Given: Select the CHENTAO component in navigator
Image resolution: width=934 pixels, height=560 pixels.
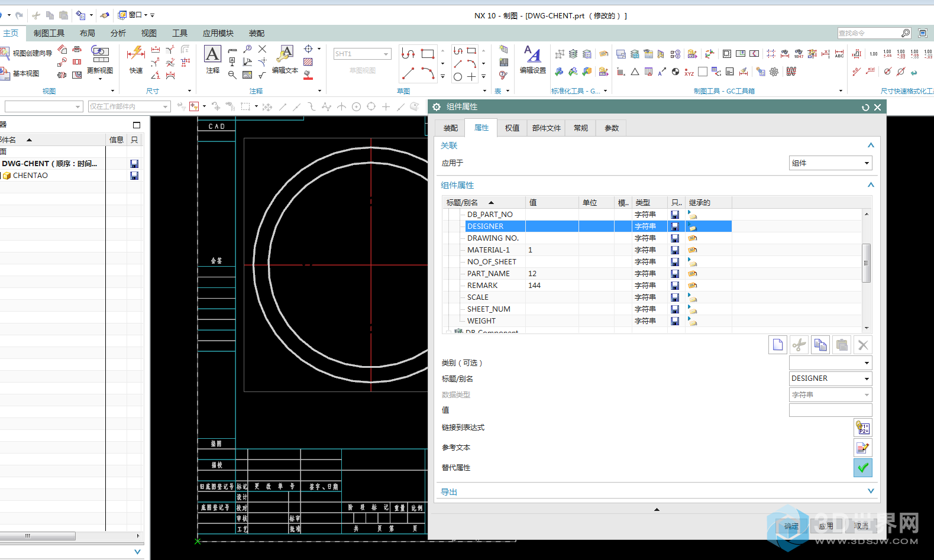Looking at the screenshot, I should 30,176.
